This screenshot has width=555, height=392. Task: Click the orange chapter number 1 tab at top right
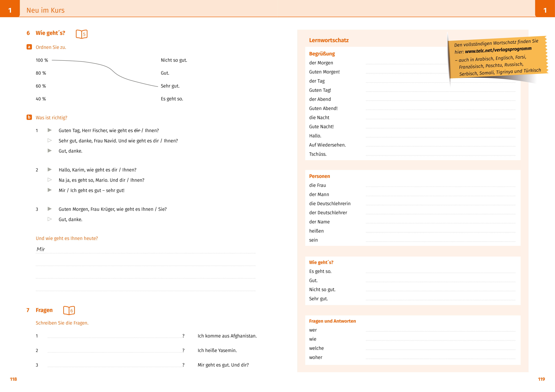pyautogui.click(x=545, y=9)
